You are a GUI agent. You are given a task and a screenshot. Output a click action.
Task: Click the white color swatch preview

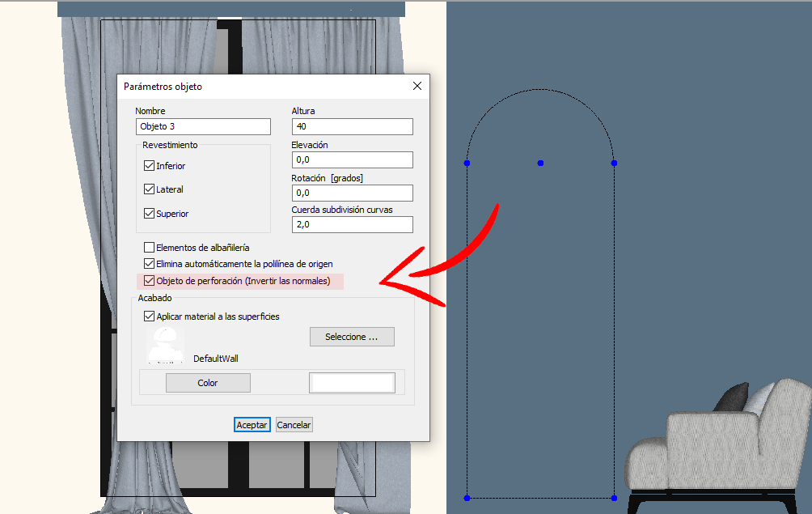pyautogui.click(x=352, y=383)
